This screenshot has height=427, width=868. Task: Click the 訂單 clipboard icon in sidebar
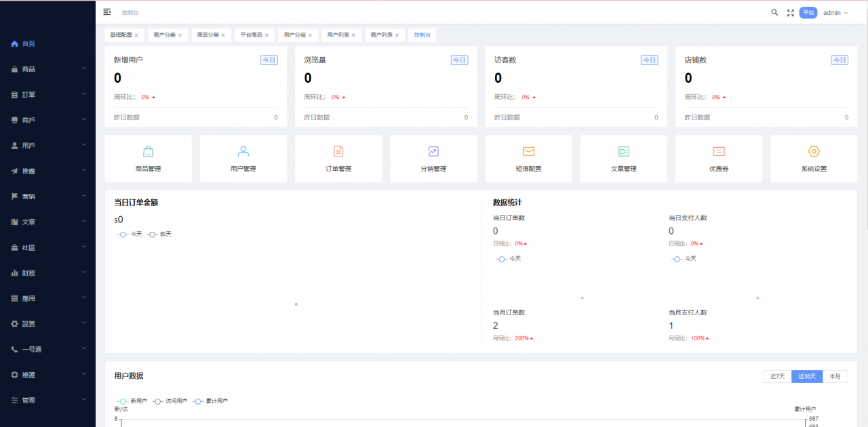click(x=15, y=95)
